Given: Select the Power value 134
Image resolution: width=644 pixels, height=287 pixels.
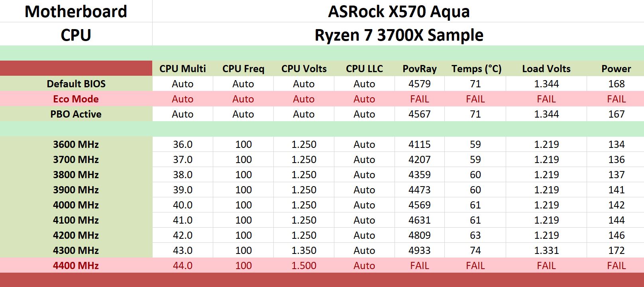Looking at the screenshot, I should coord(617,144).
